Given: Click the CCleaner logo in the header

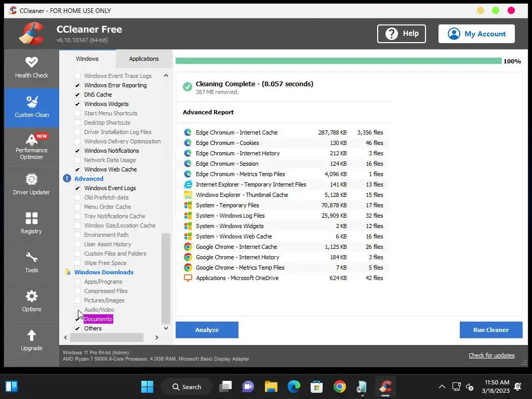Looking at the screenshot, I should pyautogui.click(x=32, y=34).
